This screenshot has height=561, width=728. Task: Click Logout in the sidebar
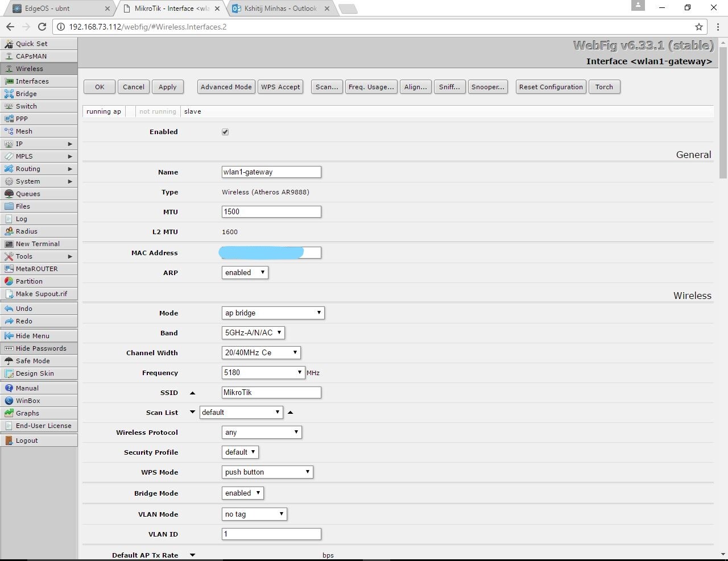tap(39, 441)
